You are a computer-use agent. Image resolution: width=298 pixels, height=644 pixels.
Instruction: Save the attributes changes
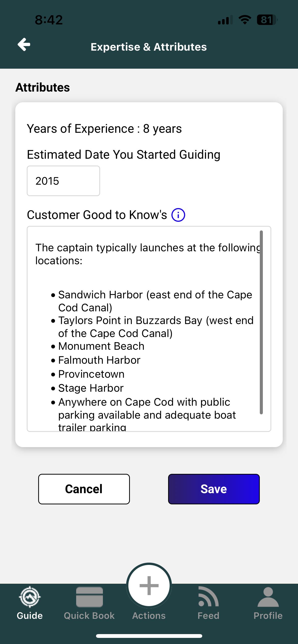[x=214, y=489]
